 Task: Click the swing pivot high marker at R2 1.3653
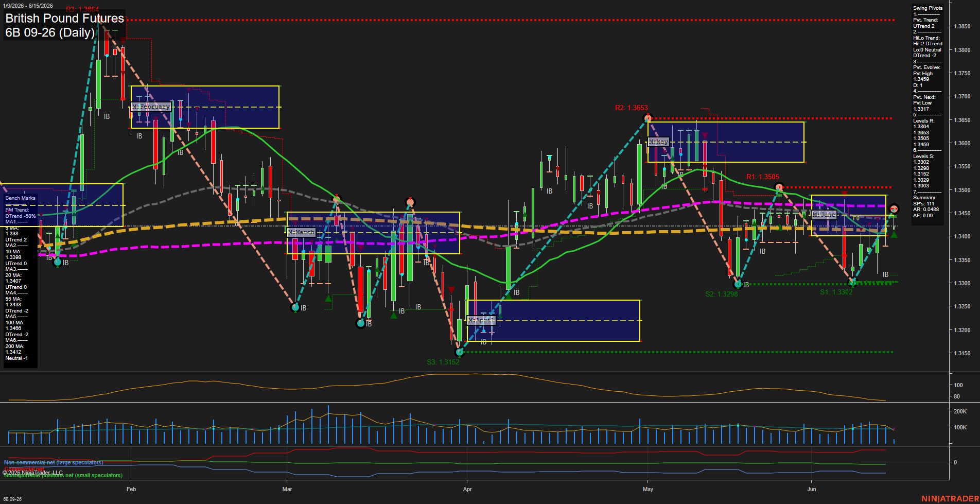coord(648,118)
